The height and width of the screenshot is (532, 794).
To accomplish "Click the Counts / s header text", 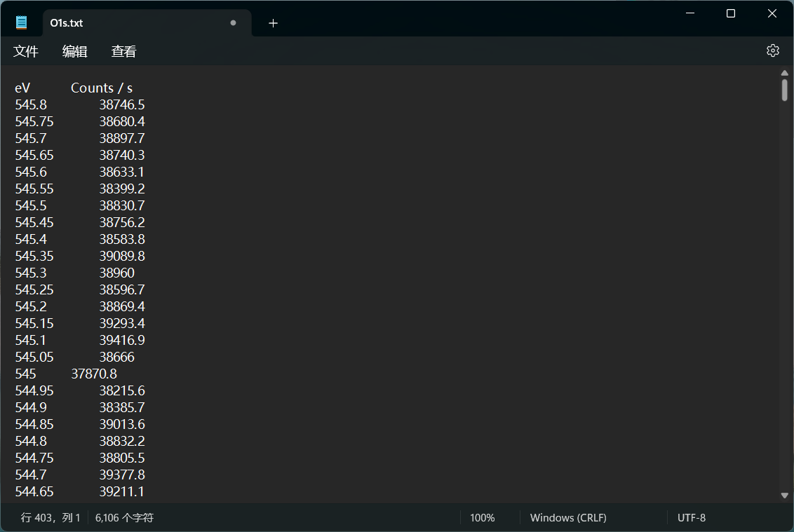I will pyautogui.click(x=101, y=88).
